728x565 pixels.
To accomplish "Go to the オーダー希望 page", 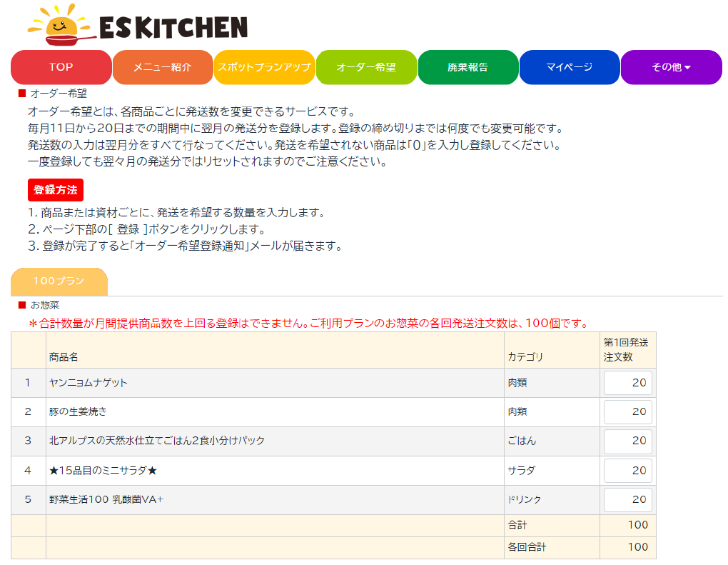I will click(366, 67).
